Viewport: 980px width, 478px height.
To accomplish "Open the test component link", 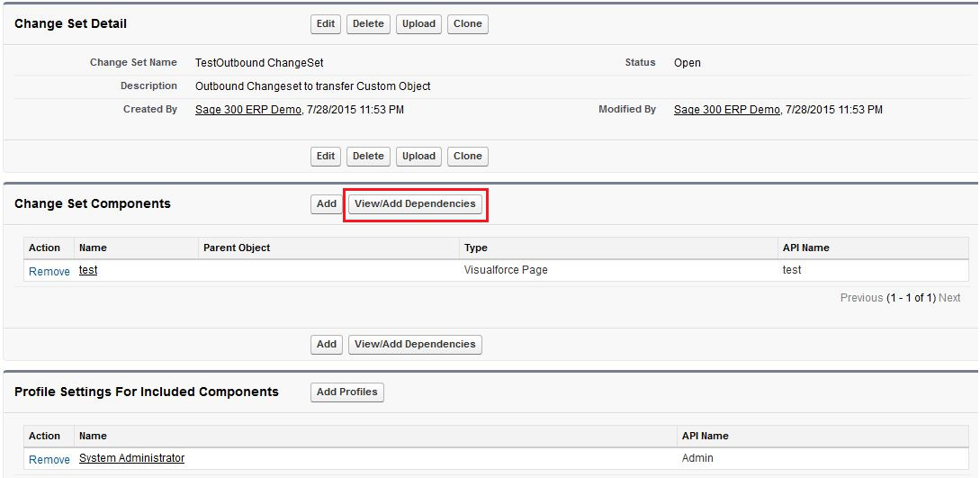I will 88,271.
